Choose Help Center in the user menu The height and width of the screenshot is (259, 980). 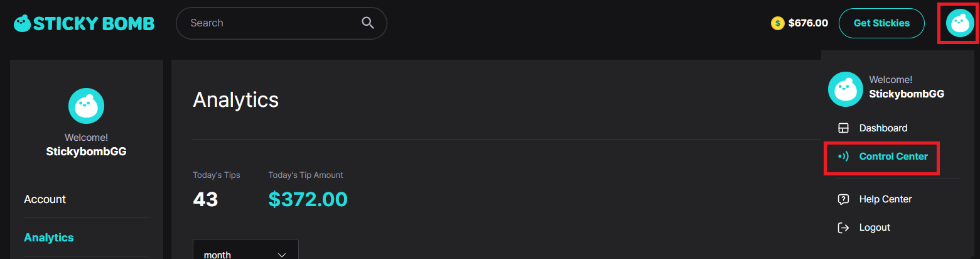tap(886, 199)
